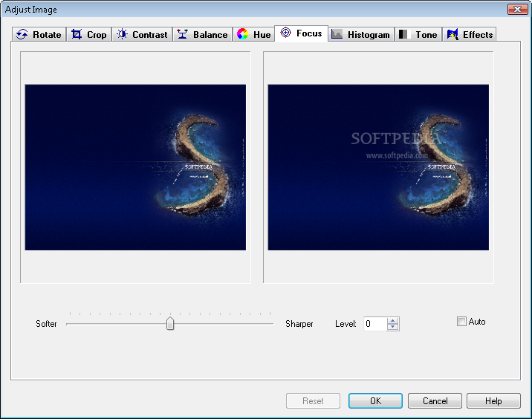
Task: Enable the Auto checkbox
Action: tap(461, 321)
